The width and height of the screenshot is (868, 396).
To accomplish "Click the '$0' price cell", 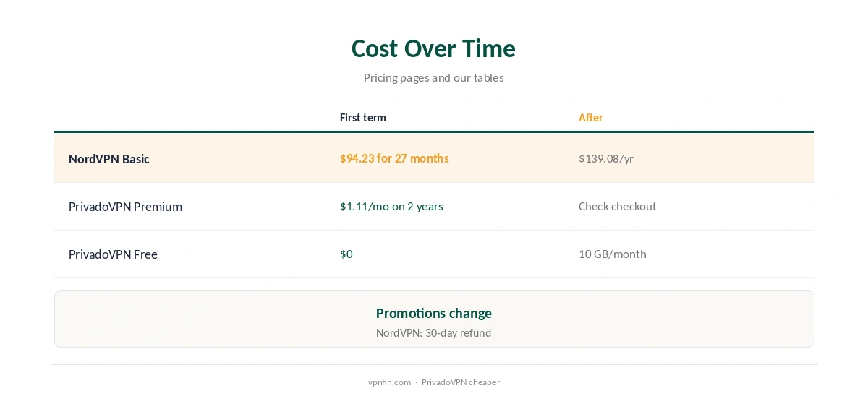I will coord(346,254).
